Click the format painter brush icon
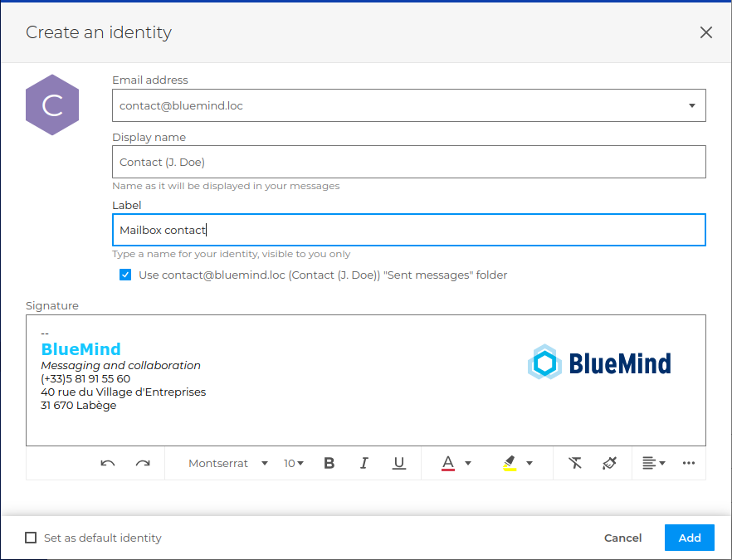This screenshot has height=560, width=732. pyautogui.click(x=610, y=463)
